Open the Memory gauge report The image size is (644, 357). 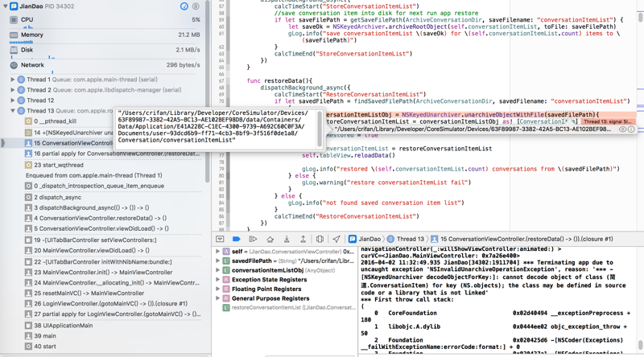(105, 35)
